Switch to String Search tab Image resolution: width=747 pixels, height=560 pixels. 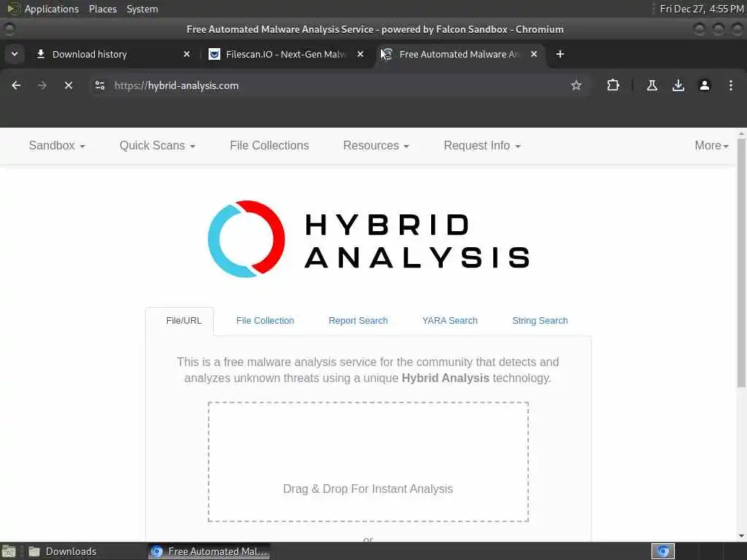(x=540, y=321)
